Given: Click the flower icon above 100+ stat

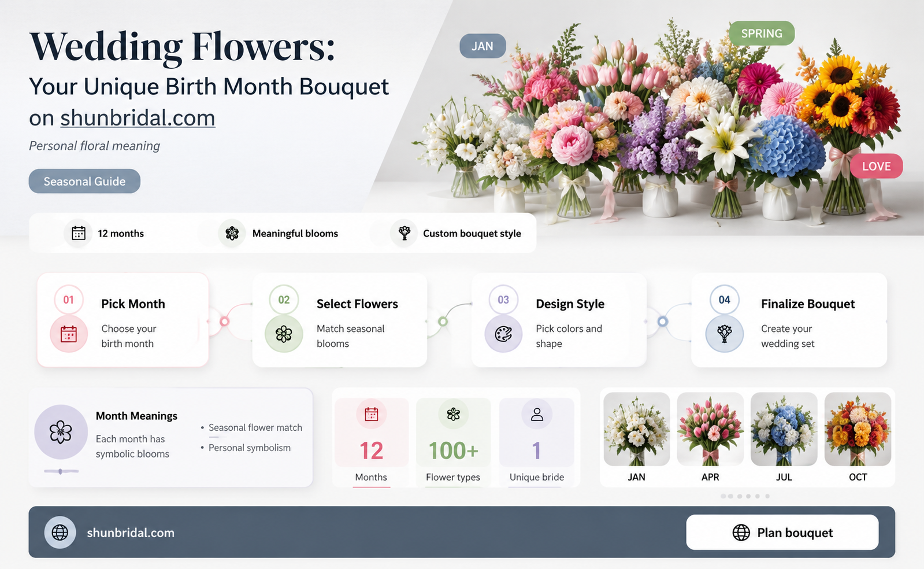Looking at the screenshot, I should coord(454,414).
